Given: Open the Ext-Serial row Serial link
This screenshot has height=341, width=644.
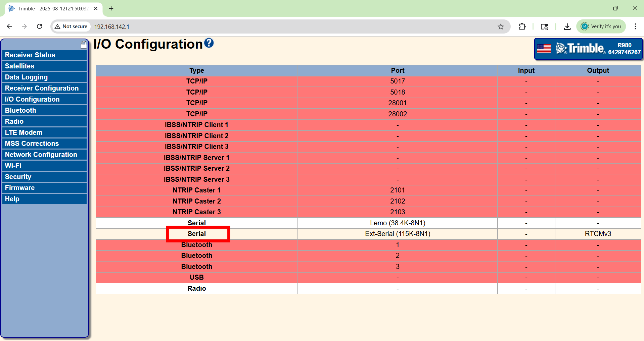Looking at the screenshot, I should coord(197,234).
